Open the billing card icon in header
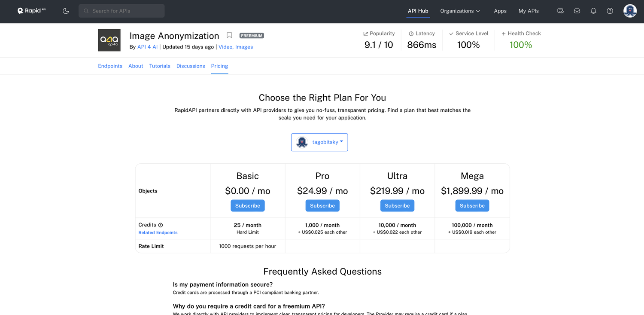This screenshot has height=315, width=644. (560, 11)
